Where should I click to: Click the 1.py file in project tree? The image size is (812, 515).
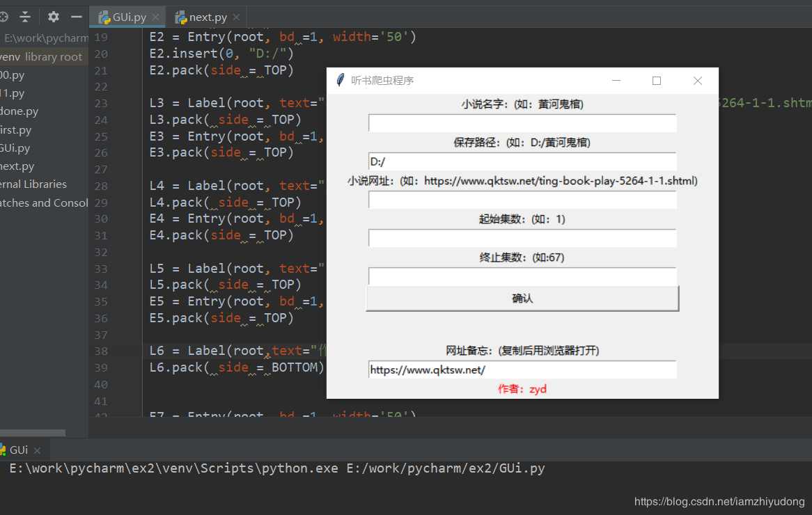click(13, 93)
